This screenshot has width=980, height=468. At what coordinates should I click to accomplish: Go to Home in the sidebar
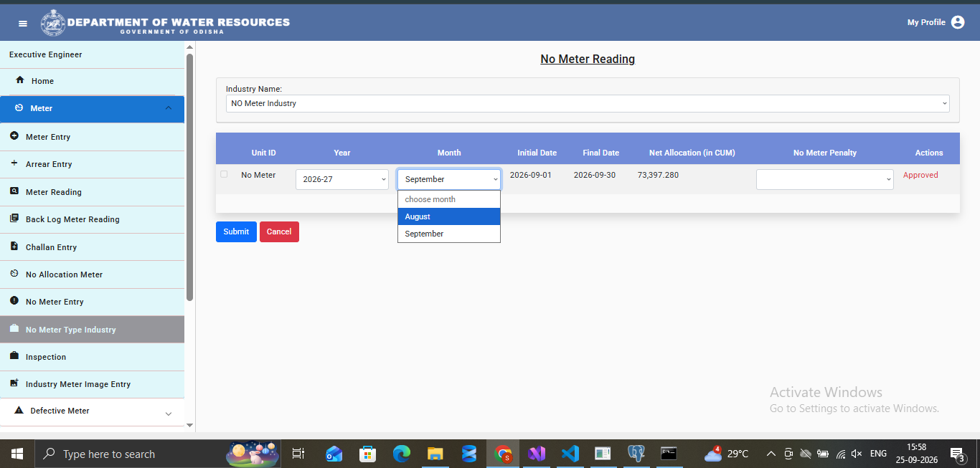click(x=93, y=81)
